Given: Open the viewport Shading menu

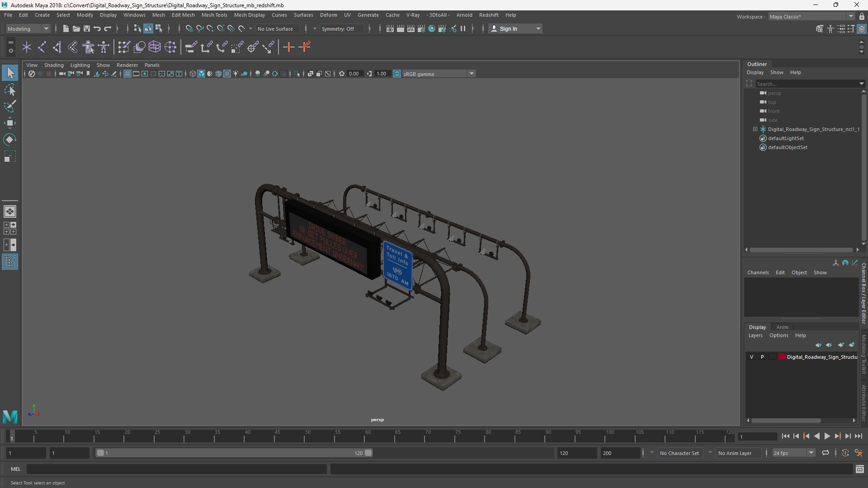Looking at the screenshot, I should pos(54,65).
